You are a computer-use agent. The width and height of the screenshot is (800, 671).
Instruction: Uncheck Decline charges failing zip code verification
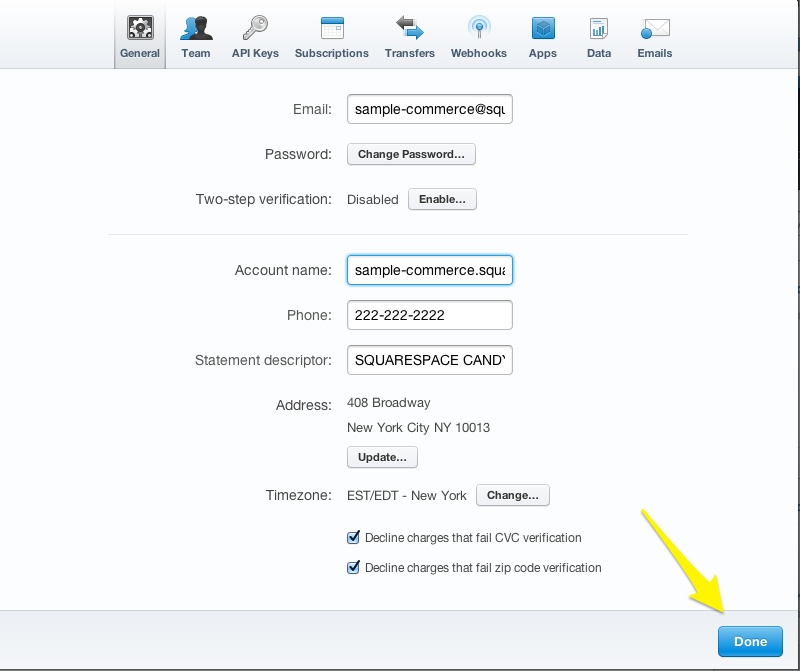(x=353, y=568)
